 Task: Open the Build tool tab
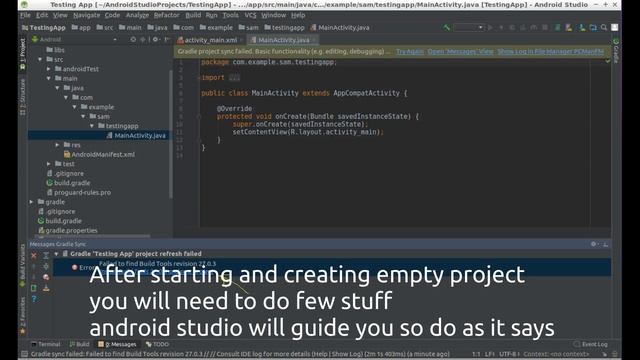pyautogui.click(x=79, y=344)
